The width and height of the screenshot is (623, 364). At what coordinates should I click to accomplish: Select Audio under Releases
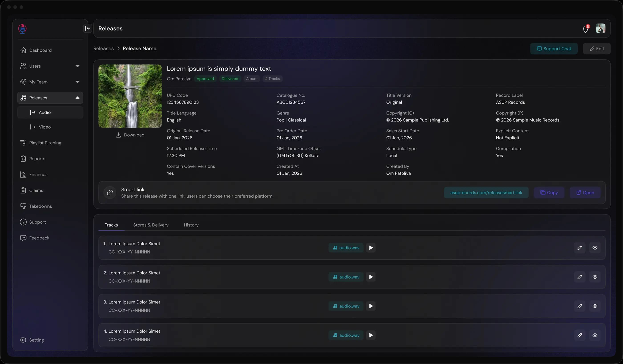click(x=50, y=112)
